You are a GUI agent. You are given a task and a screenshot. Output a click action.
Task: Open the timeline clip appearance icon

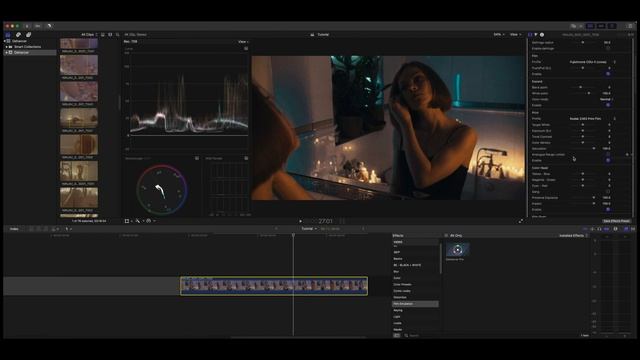(x=616, y=229)
